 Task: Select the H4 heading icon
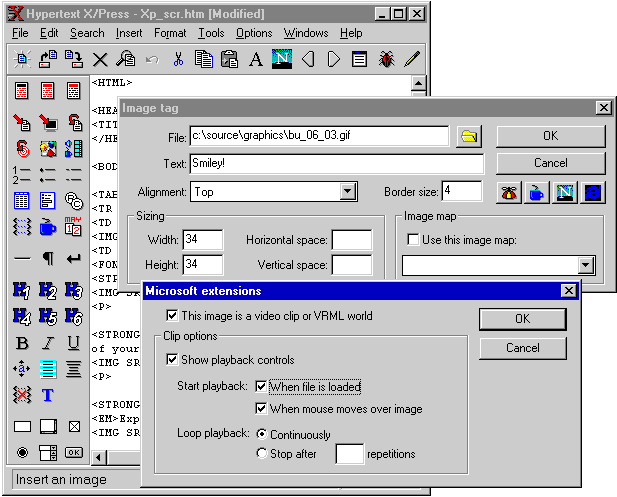(x=21, y=316)
